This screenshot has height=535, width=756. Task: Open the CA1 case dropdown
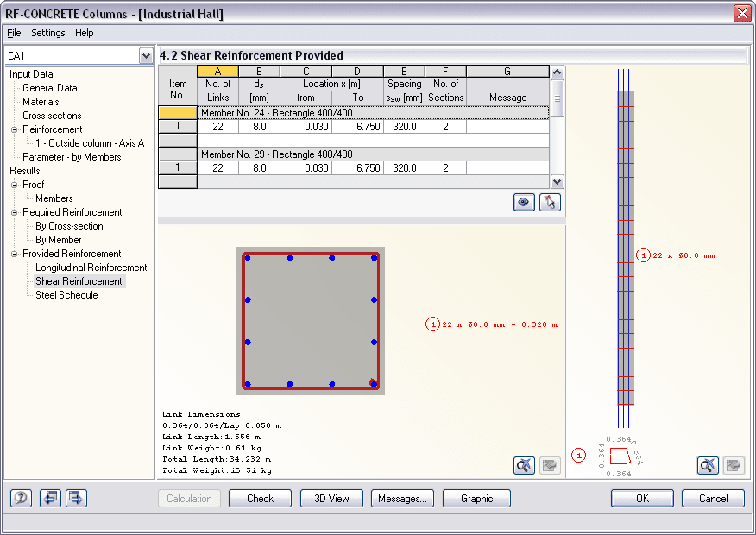[x=146, y=56]
